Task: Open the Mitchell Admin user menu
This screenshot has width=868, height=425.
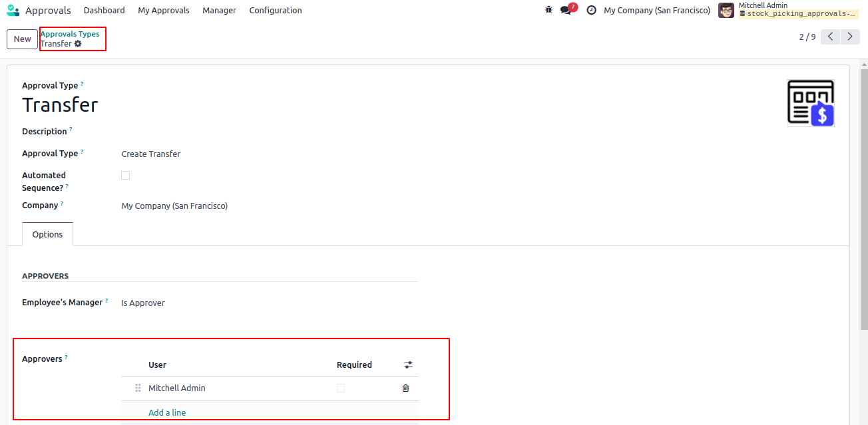Action: point(788,10)
